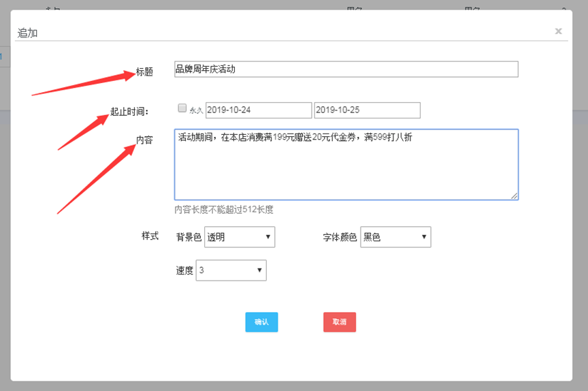Screen dimensions: 588x391
Task: Click the 起止时间 label
Action: (x=129, y=111)
